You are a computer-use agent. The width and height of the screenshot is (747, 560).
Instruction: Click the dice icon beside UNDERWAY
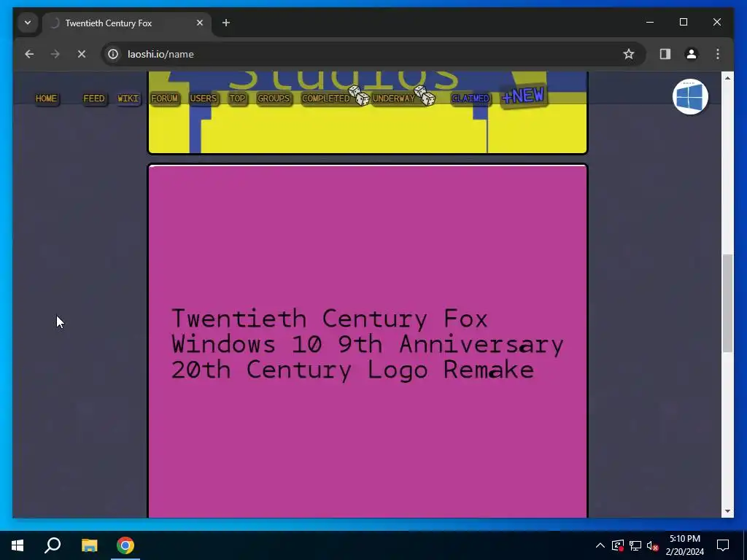(425, 96)
